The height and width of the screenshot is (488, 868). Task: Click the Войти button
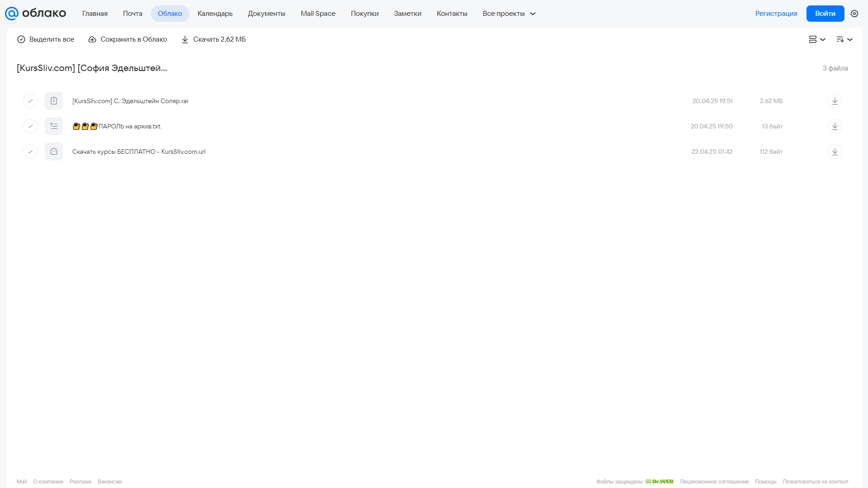pyautogui.click(x=825, y=14)
